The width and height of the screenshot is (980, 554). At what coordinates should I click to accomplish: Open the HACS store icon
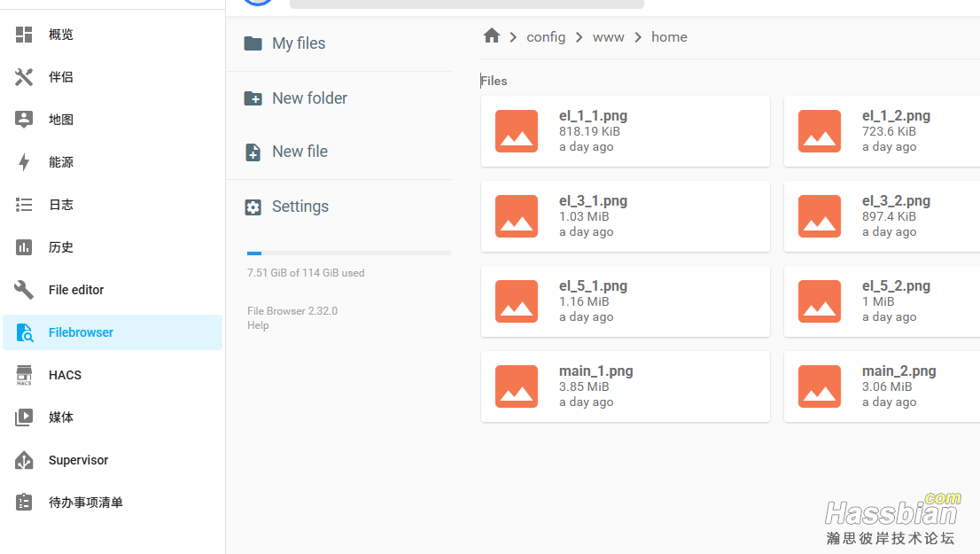tap(24, 375)
